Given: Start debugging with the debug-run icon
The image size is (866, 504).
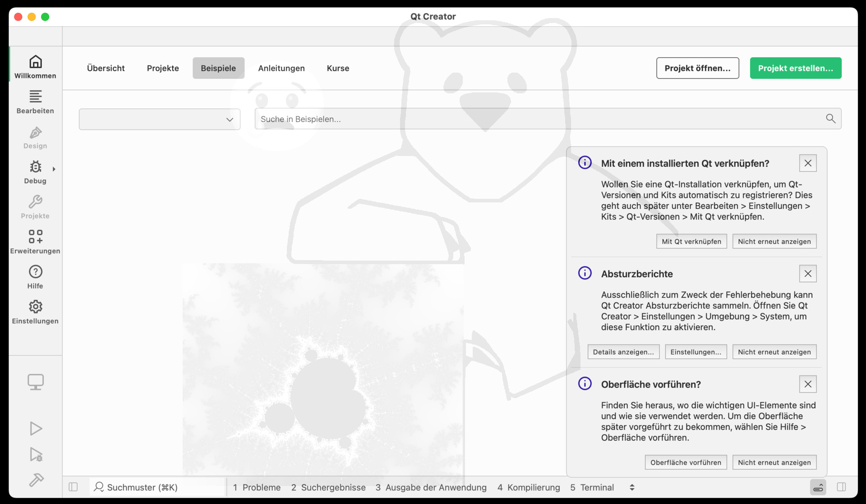Looking at the screenshot, I should (x=36, y=454).
